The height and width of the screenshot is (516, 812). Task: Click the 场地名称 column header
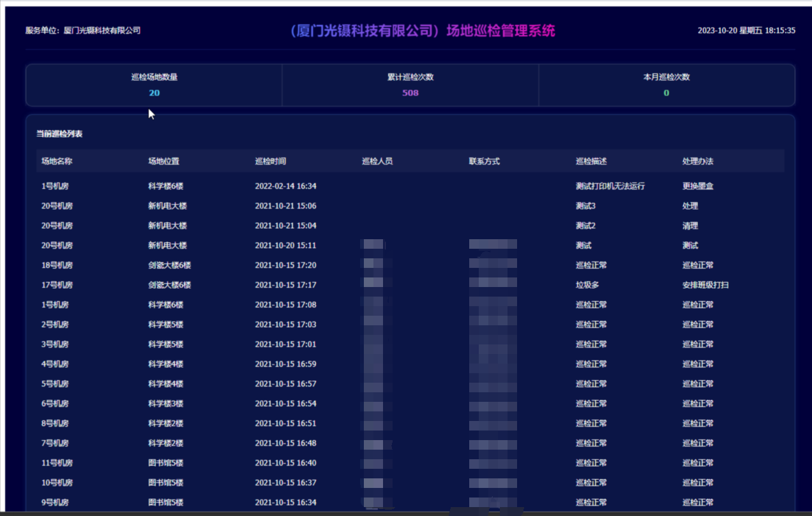[57, 161]
